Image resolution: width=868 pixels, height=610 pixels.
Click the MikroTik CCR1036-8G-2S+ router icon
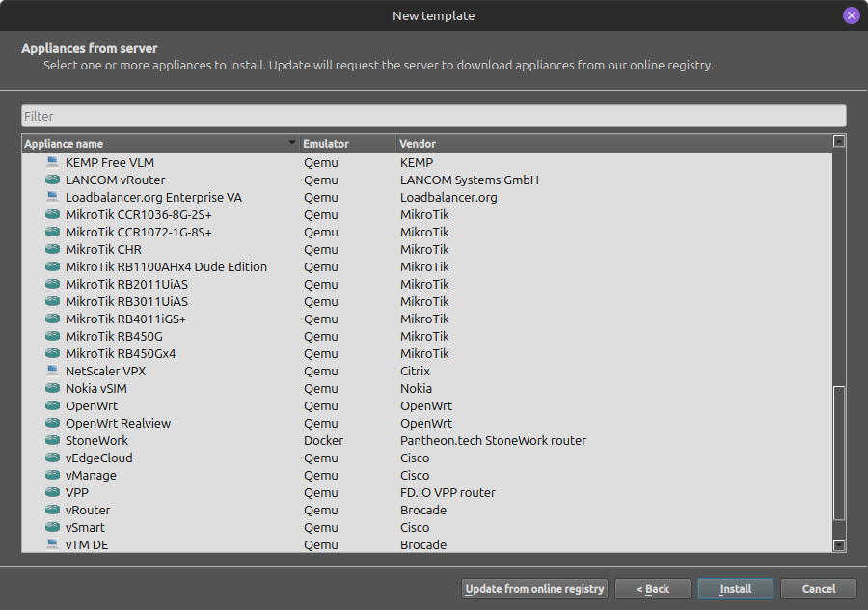pyautogui.click(x=53, y=214)
